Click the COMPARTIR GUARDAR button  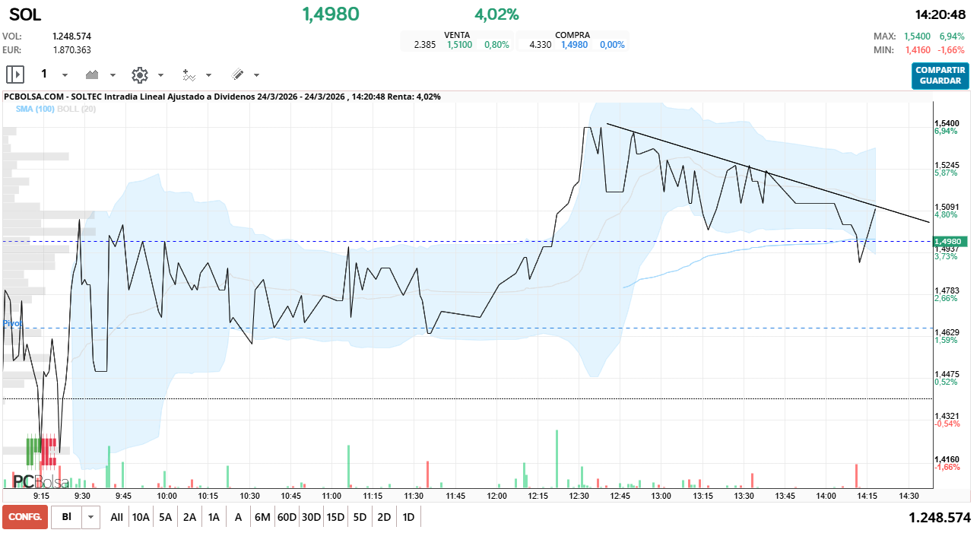pos(940,76)
